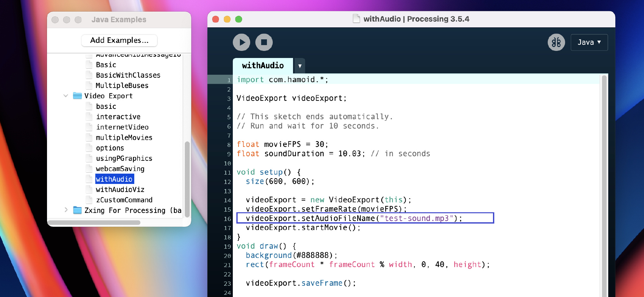
Task: Select the internetVideo example
Action: 122,127
